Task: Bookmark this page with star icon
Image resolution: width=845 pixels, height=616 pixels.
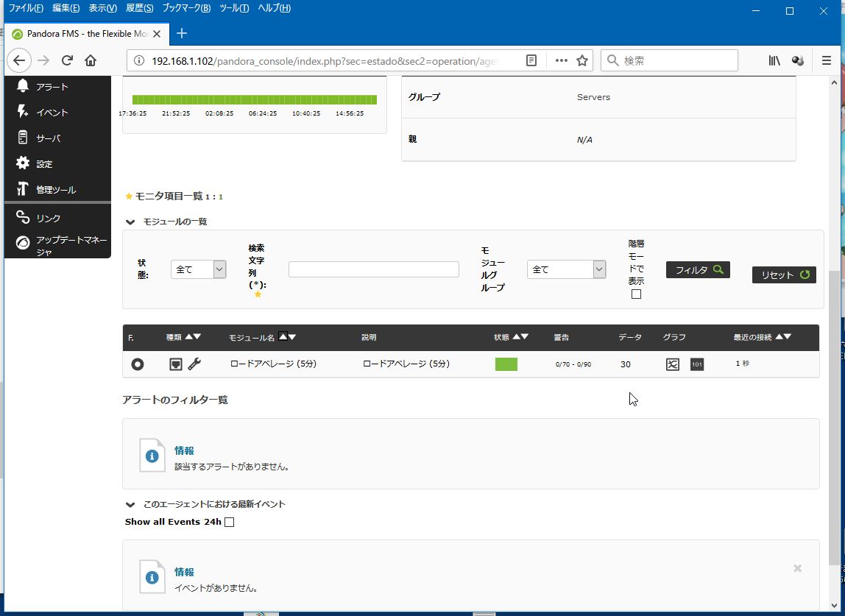Action: coord(582,60)
